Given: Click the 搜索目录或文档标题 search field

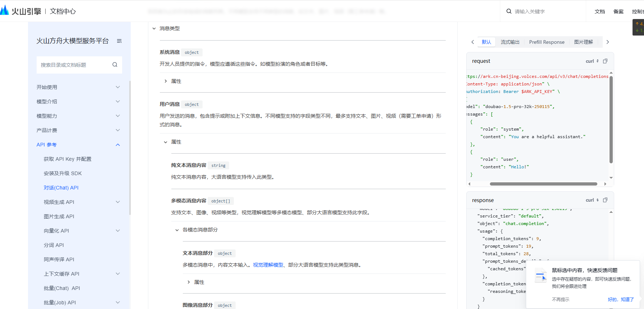Looking at the screenshot, I should coord(79,65).
